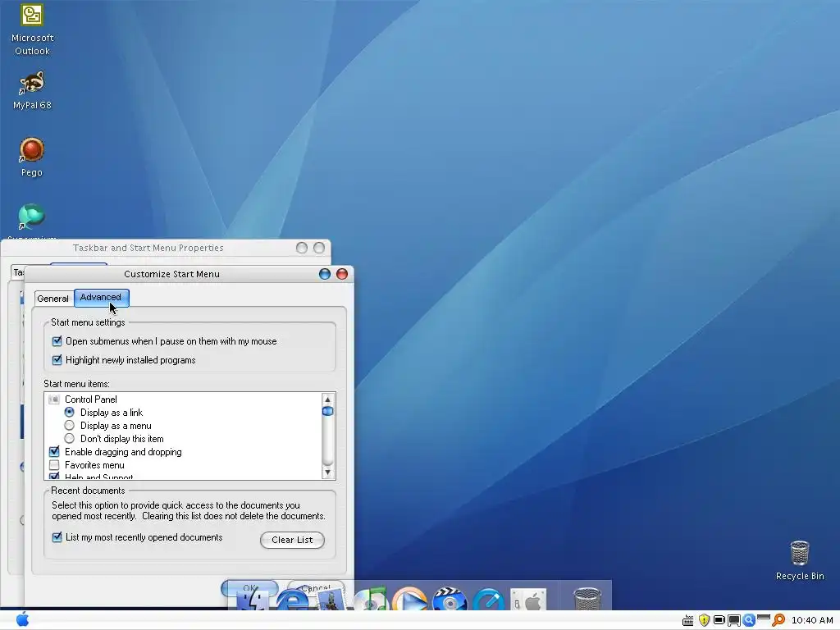Click the 10:40 AM clock
Viewport: 840px width, 630px height.
(812, 620)
